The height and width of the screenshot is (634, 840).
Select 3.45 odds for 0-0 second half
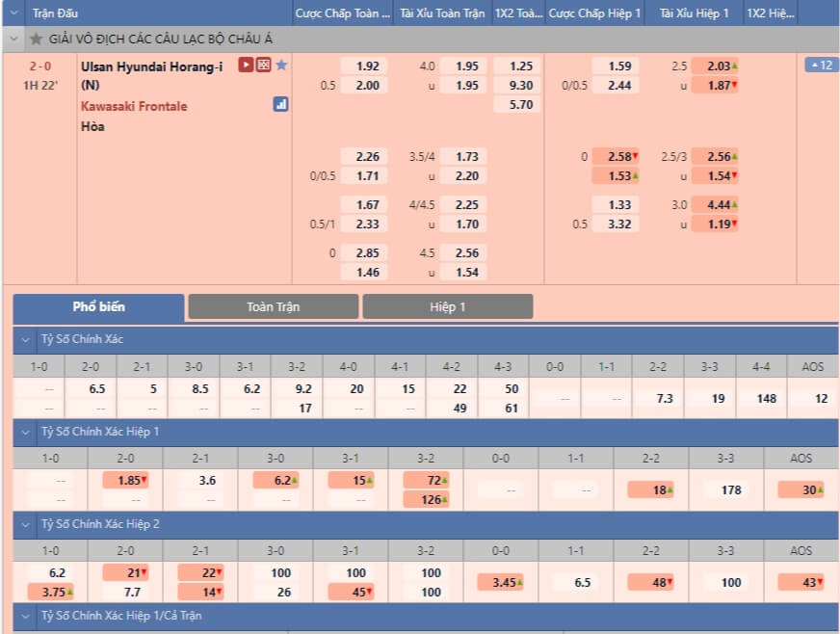[x=501, y=582]
